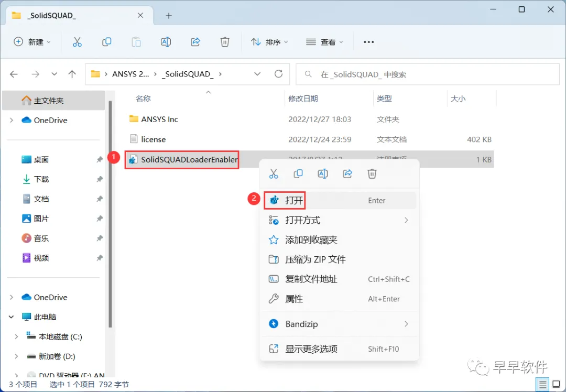This screenshot has height=392, width=566.
Task: Click Copy icon in the context menu
Action: coord(298,174)
